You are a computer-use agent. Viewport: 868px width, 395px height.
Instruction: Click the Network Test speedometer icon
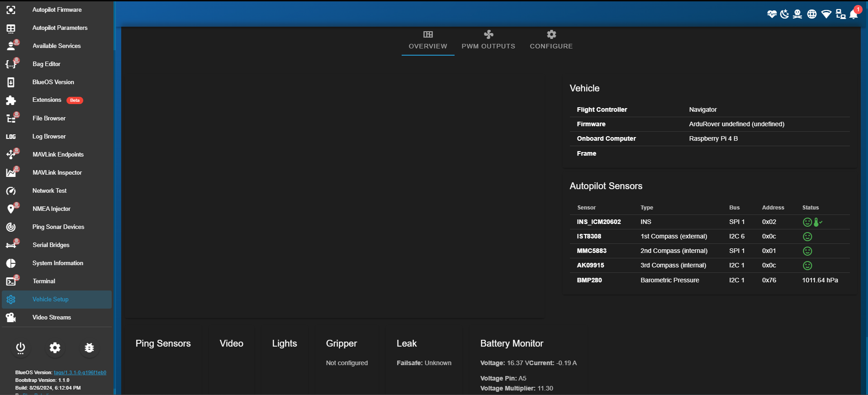[x=11, y=191]
